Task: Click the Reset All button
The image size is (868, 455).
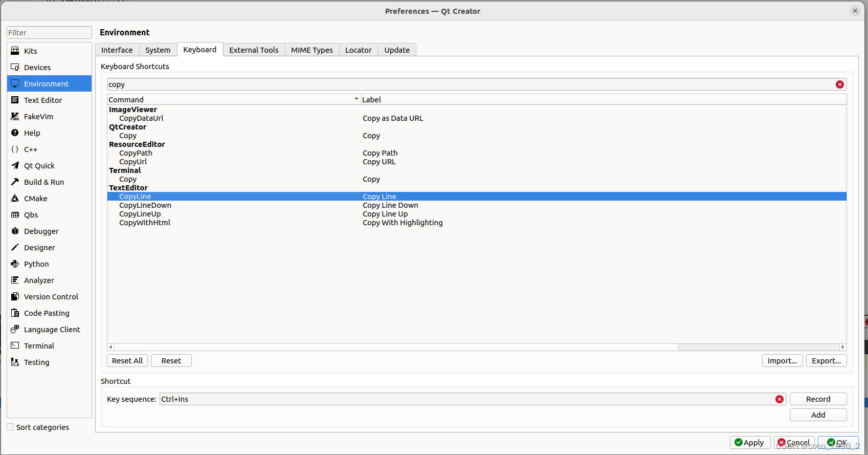Action: 127,361
